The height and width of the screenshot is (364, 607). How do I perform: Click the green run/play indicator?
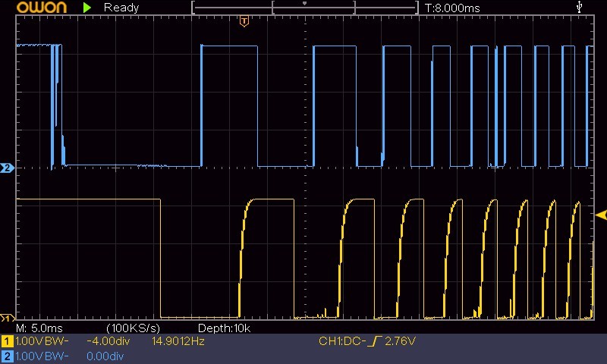87,8
